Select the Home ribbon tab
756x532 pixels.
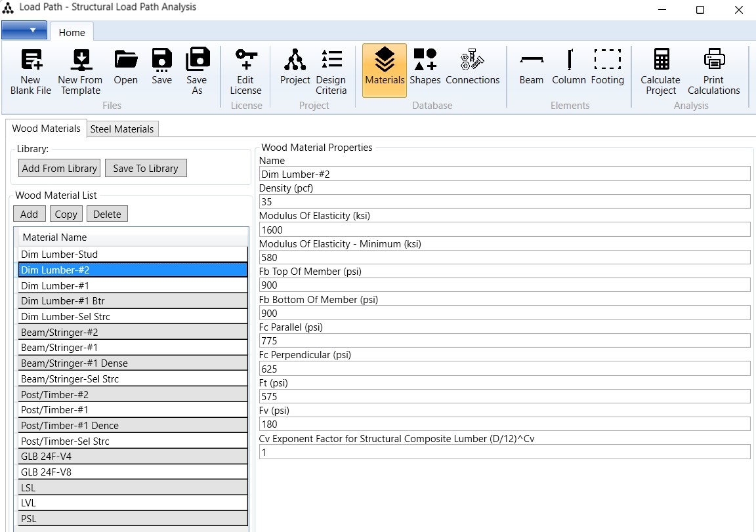coord(72,32)
